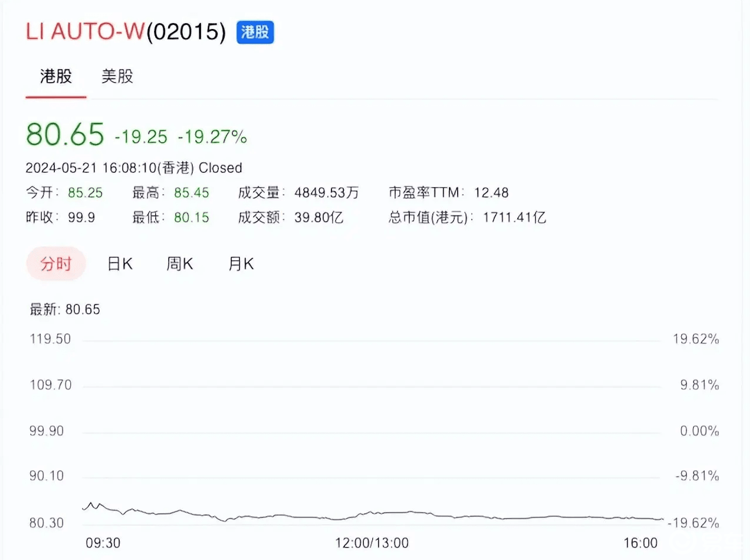Click the -9.81% right-axis label
750x560 pixels.
click(697, 476)
